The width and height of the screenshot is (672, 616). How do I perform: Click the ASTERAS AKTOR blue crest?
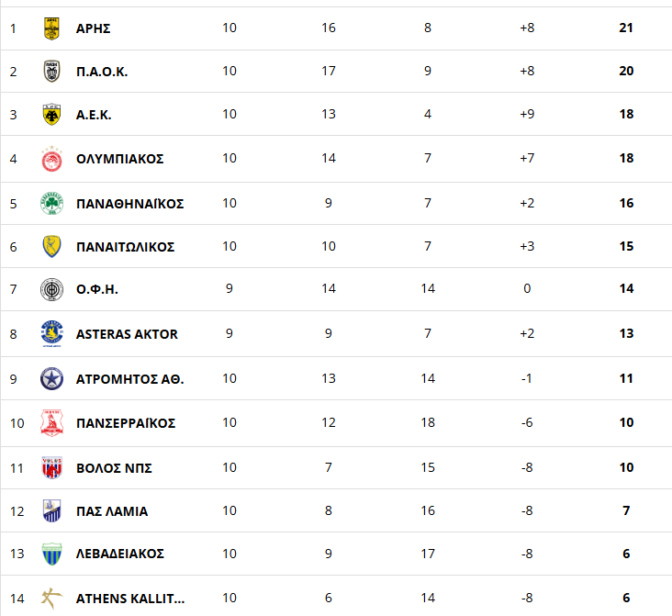pyautogui.click(x=51, y=333)
